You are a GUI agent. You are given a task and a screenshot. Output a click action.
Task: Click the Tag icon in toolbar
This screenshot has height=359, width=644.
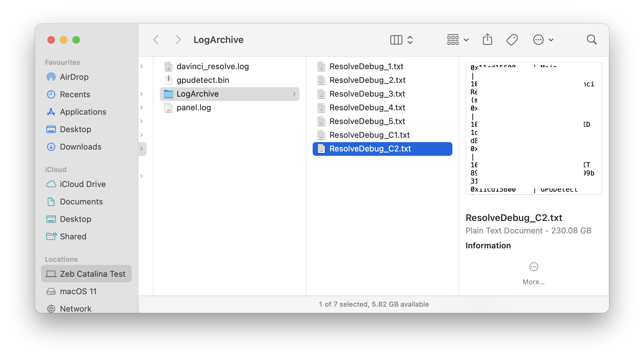coord(512,39)
